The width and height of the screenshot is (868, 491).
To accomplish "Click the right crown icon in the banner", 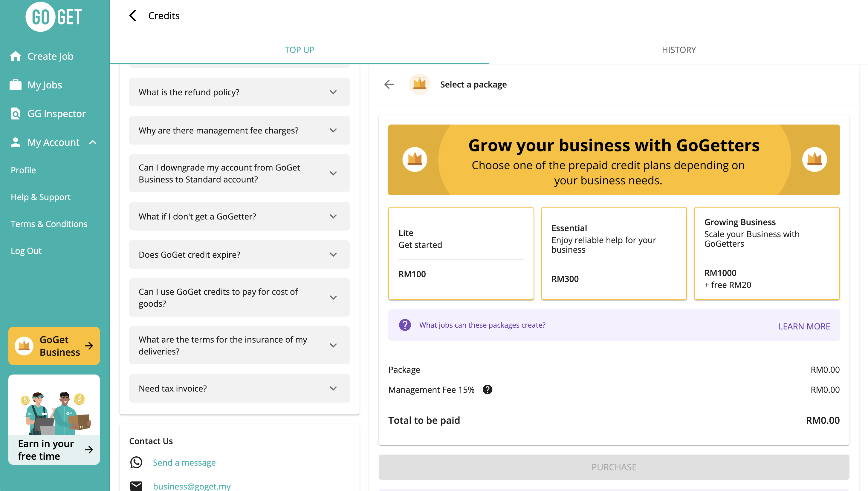I will coord(814,159).
